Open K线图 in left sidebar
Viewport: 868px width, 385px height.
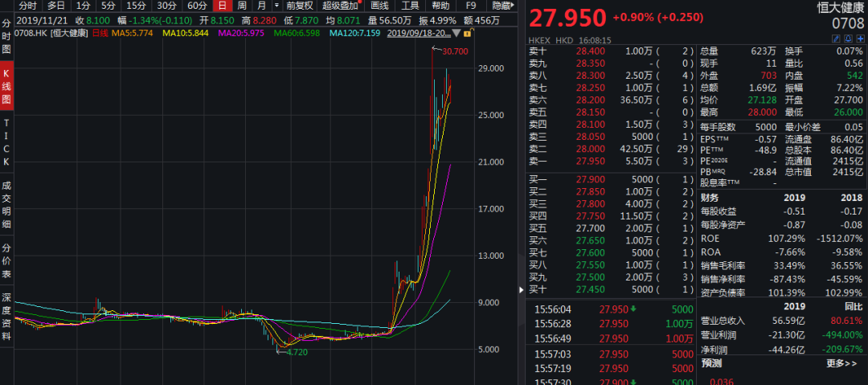(x=6, y=87)
